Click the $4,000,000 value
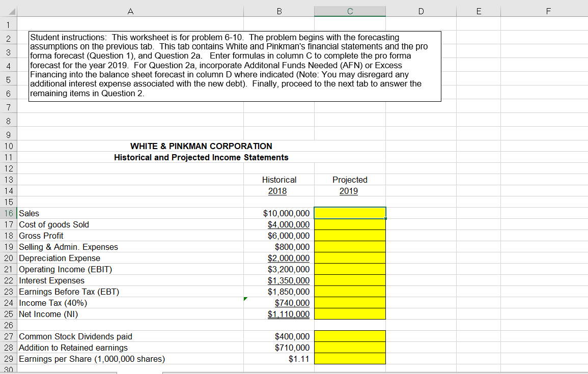Screen dimensions: 588x374 pos(289,224)
